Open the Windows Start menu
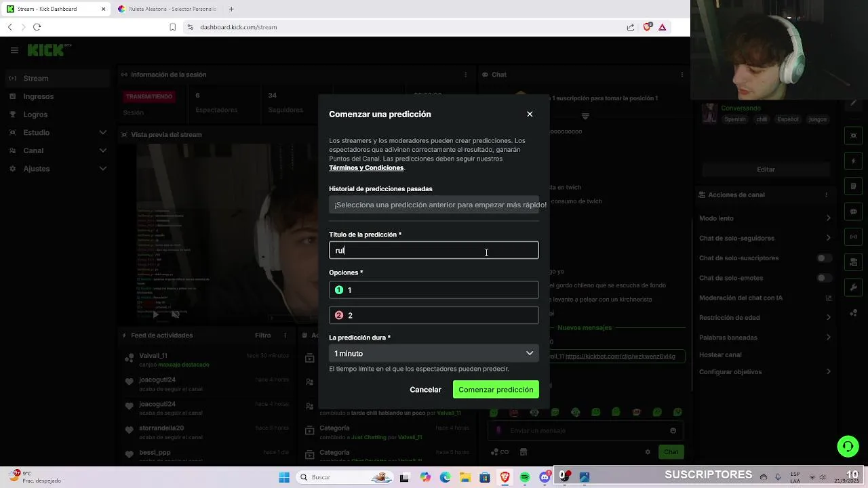 (x=284, y=477)
